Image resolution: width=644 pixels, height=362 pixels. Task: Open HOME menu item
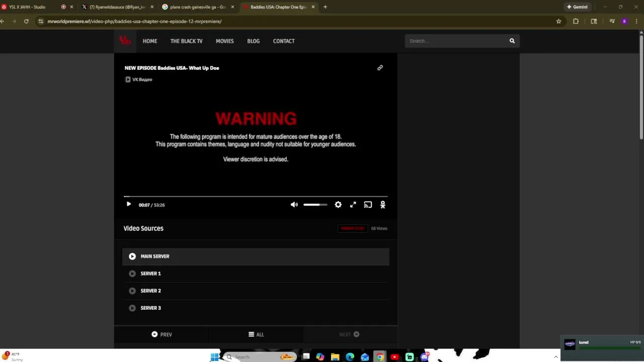(x=150, y=41)
